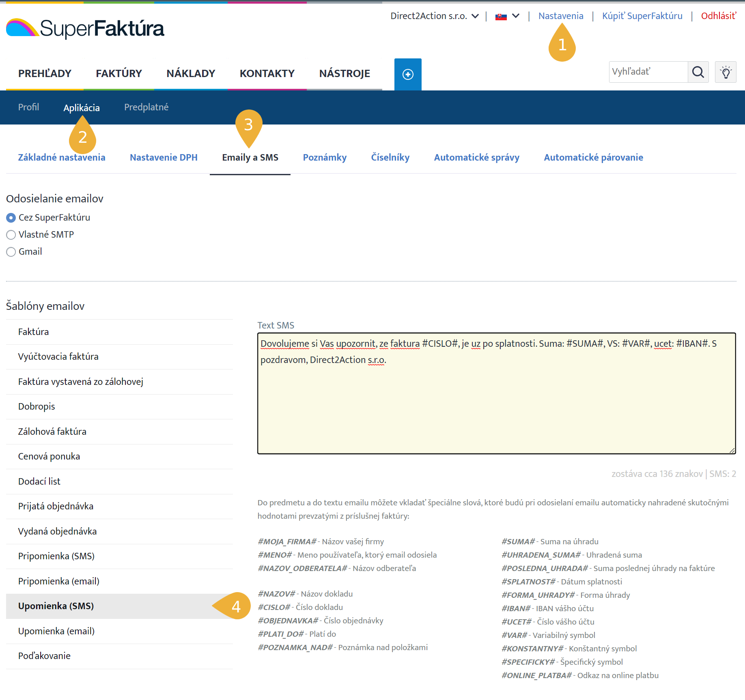Click the #VAR# placeholder text
This screenshot has height=700, width=745.
[514, 636]
